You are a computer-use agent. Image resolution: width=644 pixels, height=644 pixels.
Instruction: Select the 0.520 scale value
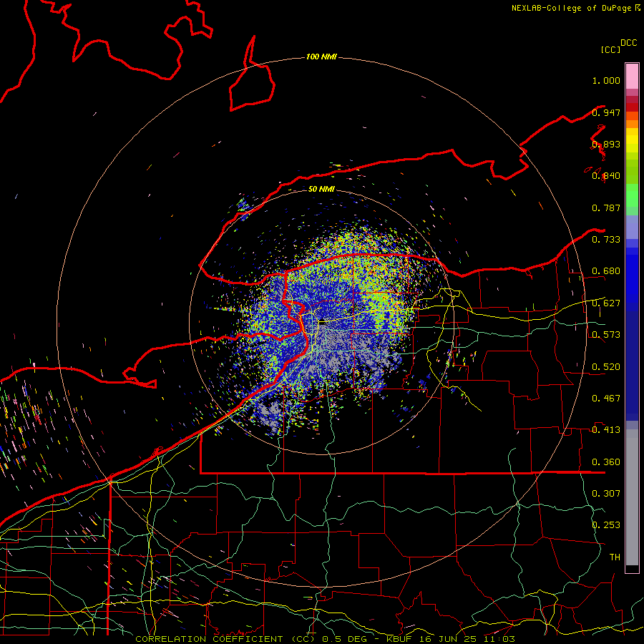click(606, 366)
